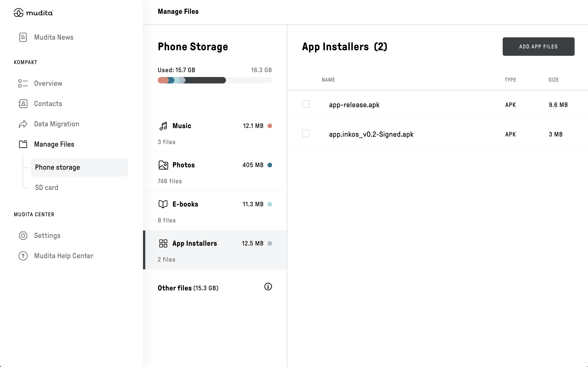
Task: Click the Settings gear icon
Action: pos(23,235)
